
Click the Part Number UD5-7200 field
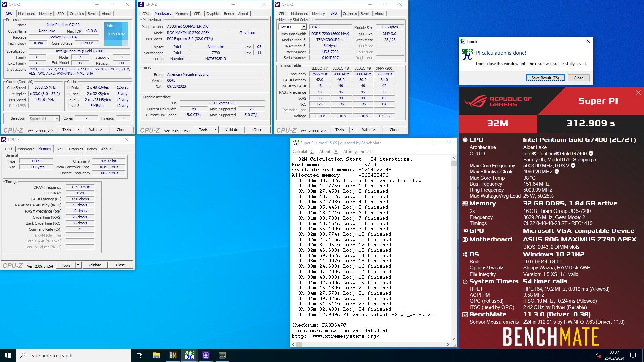330,52
